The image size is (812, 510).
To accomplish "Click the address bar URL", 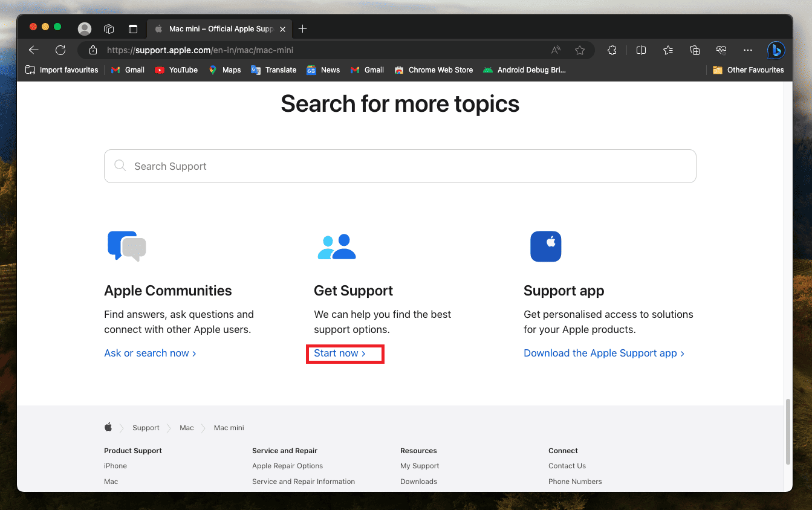I will pos(200,50).
